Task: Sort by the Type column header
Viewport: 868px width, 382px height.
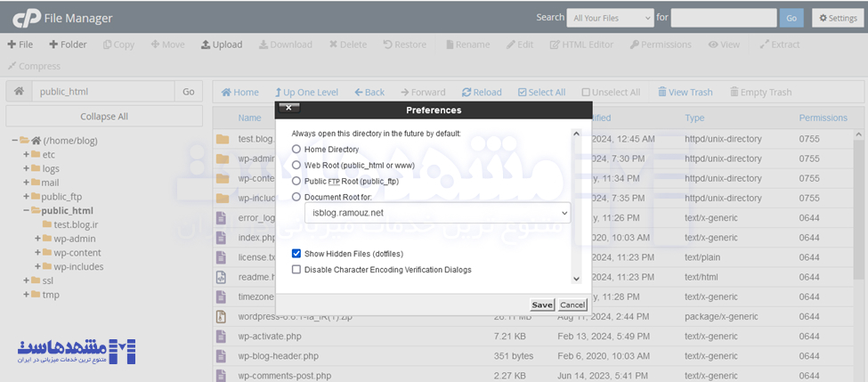Action: pyautogui.click(x=694, y=118)
